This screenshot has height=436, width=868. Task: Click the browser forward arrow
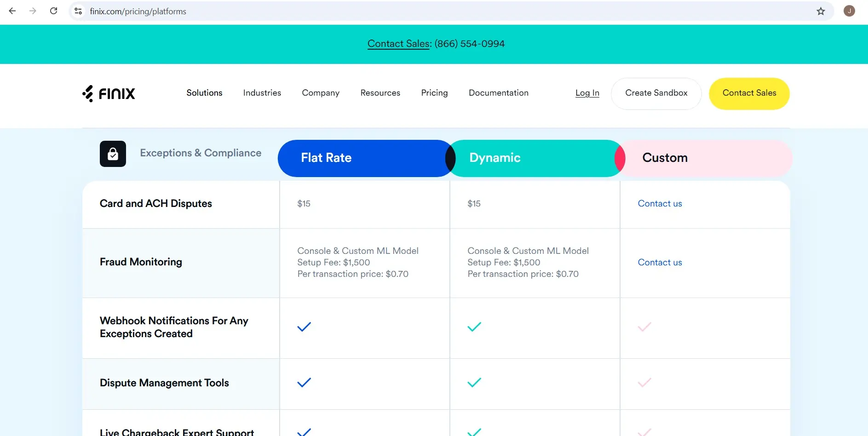(33, 11)
